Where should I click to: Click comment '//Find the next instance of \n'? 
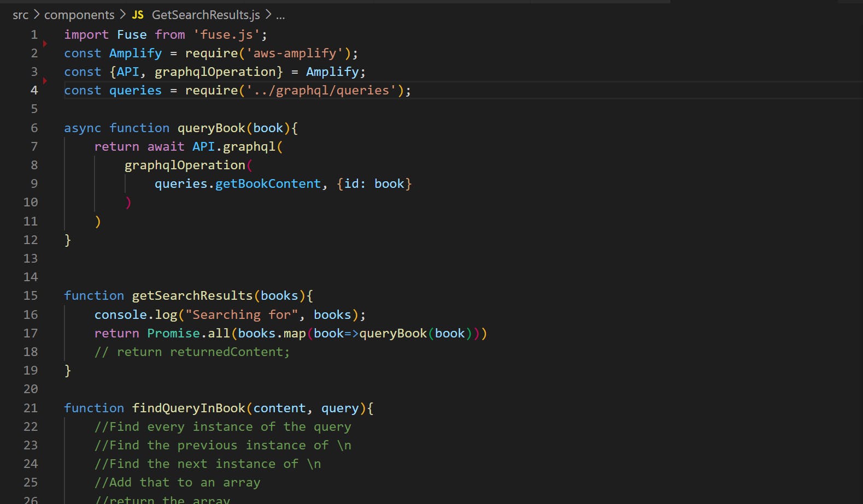208,464
